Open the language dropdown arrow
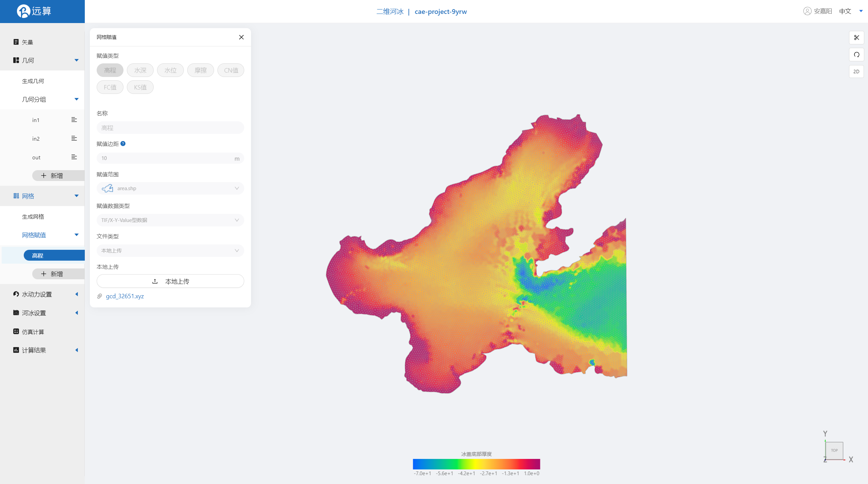This screenshot has width=868, height=484. pyautogui.click(x=861, y=11)
